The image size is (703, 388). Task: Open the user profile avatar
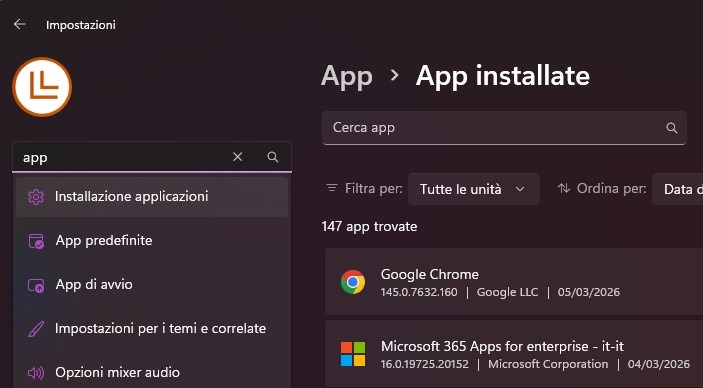pos(42,87)
